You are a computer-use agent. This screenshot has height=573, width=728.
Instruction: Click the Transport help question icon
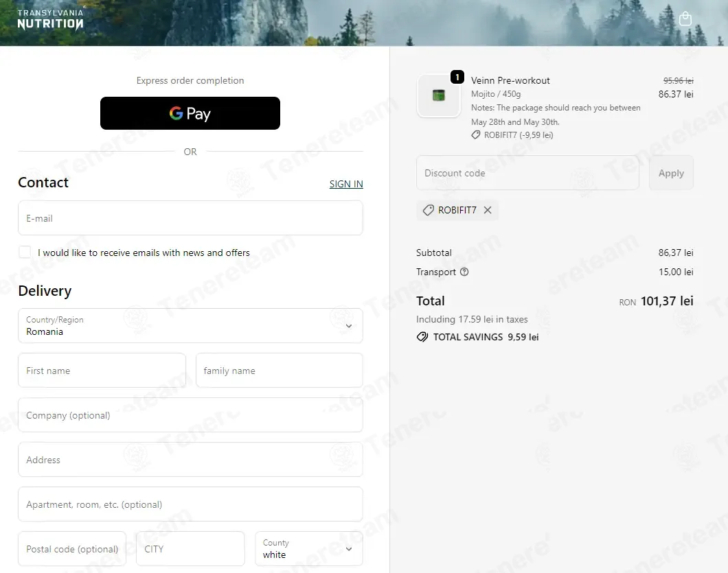pyautogui.click(x=464, y=272)
